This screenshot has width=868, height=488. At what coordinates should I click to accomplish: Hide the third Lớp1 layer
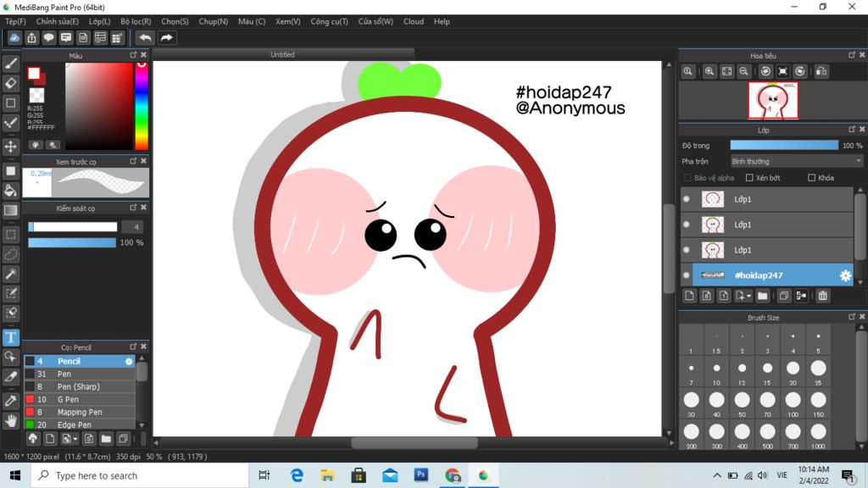point(687,250)
